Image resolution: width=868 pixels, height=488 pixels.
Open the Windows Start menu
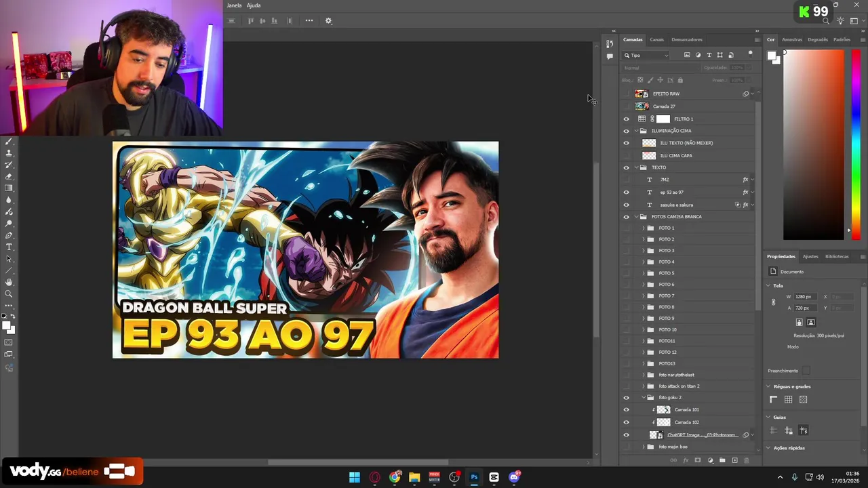(355, 477)
